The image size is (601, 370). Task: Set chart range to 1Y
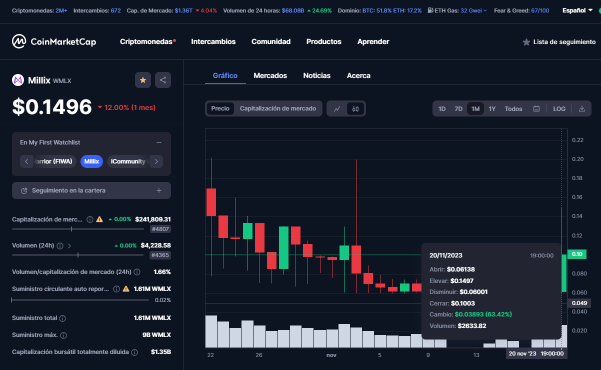point(492,109)
